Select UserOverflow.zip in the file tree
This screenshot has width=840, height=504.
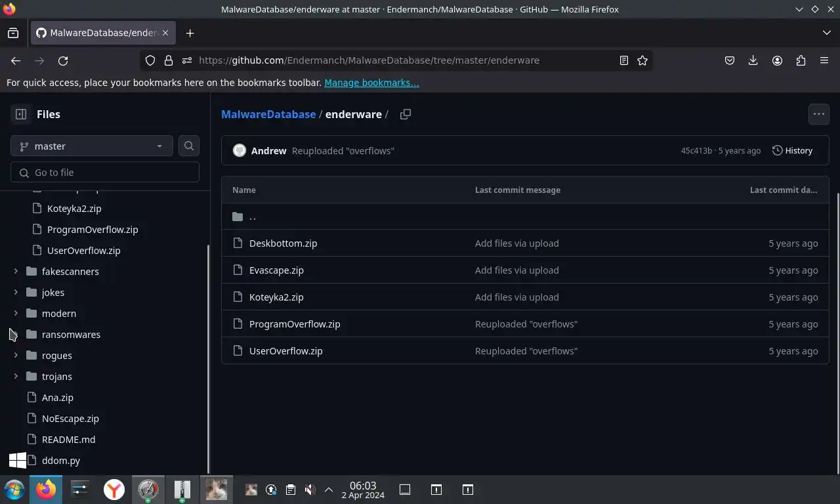[84, 250]
